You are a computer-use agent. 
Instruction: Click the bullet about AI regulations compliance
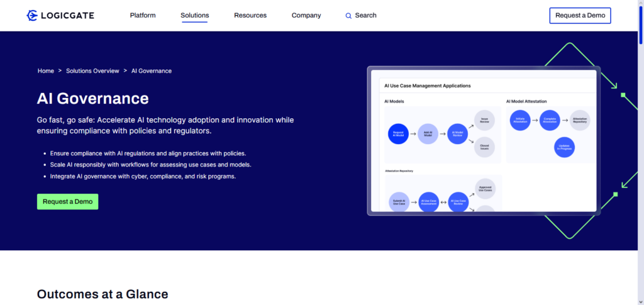click(x=148, y=153)
